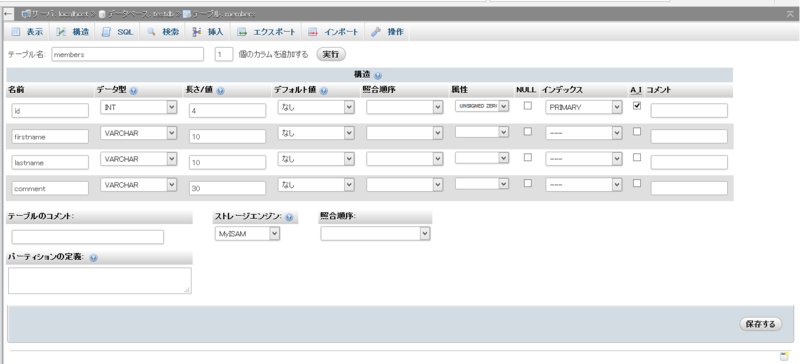Viewport: 800px width, 364px height.
Task: Click the SQL tab icon
Action: (106, 32)
